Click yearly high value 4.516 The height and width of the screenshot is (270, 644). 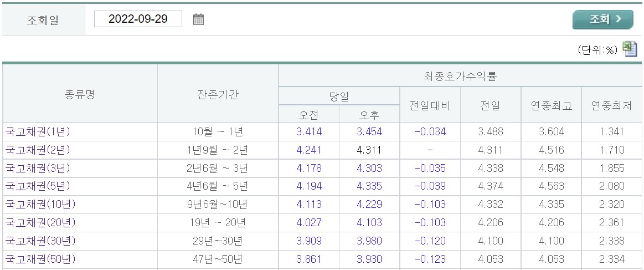click(x=551, y=150)
